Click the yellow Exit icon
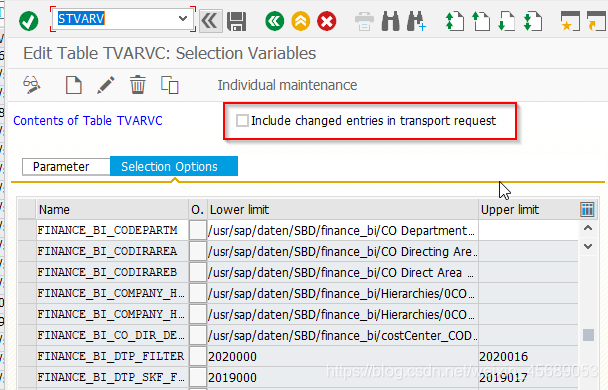 301,21
